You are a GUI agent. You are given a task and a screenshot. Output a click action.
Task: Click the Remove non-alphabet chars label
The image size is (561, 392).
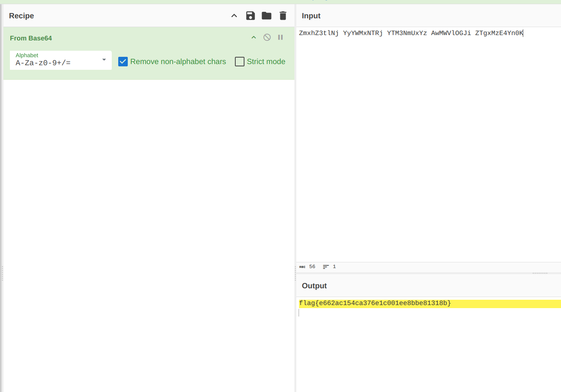pos(178,61)
